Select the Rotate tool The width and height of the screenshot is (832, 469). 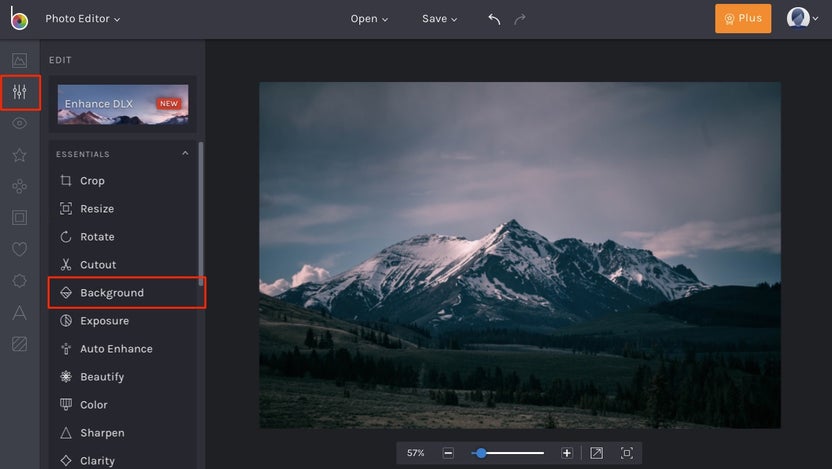click(x=123, y=237)
